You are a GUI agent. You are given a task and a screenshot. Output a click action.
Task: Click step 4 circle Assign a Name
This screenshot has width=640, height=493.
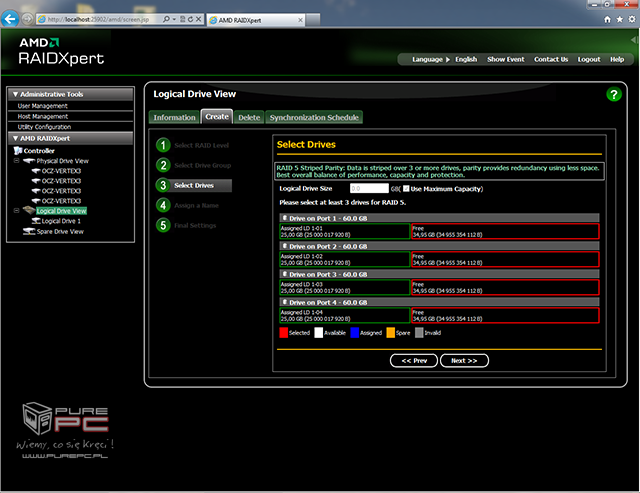point(163,205)
